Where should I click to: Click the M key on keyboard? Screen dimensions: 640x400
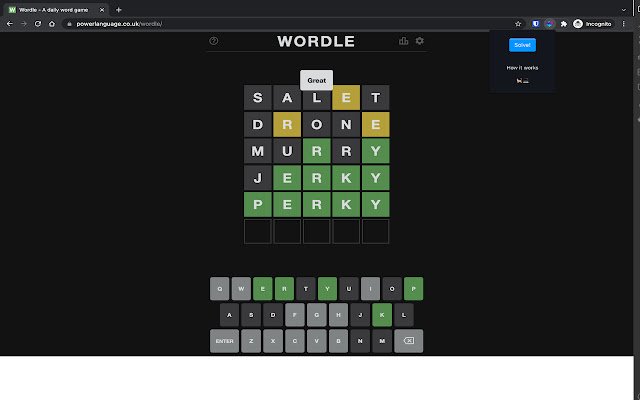pyautogui.click(x=382, y=341)
